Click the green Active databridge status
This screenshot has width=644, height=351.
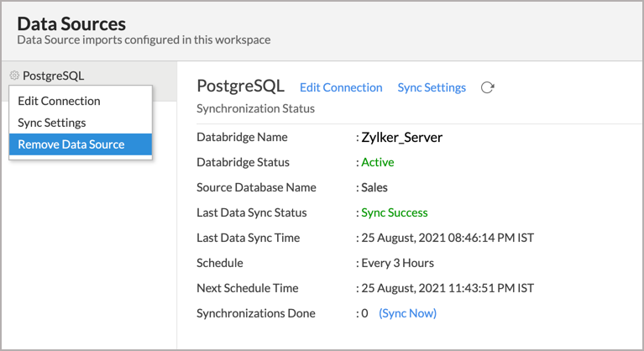[x=377, y=162]
